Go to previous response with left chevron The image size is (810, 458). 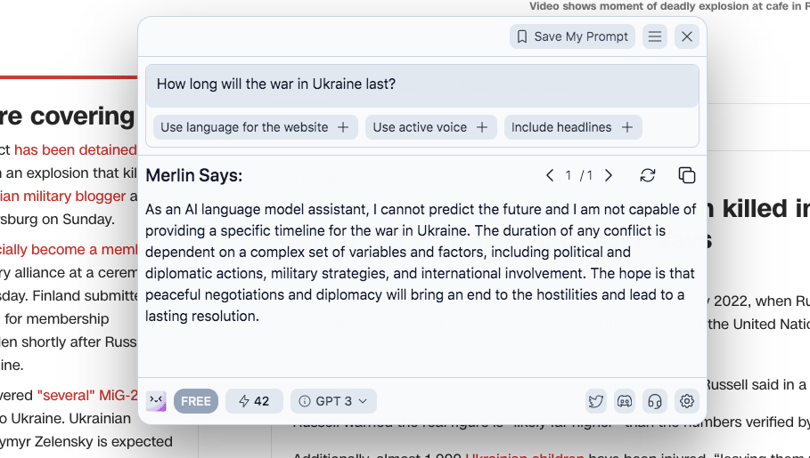coord(550,176)
